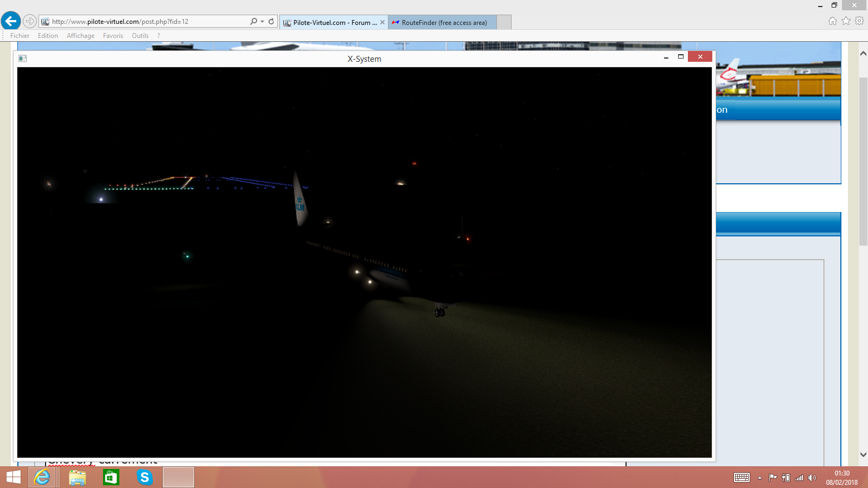The width and height of the screenshot is (868, 488).
Task: Open File Explorer from the taskbar
Action: [x=78, y=477]
